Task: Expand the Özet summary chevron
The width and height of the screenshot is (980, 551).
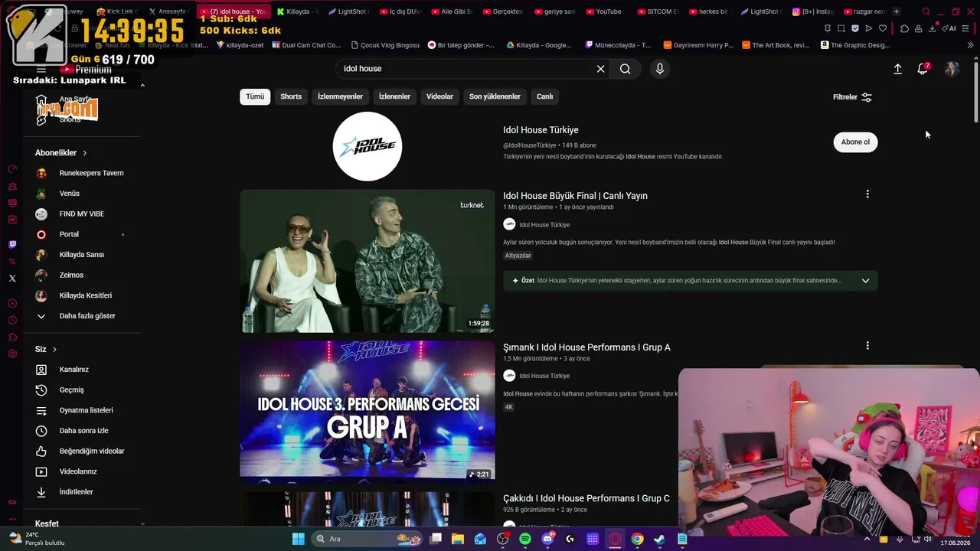Action: click(x=865, y=281)
